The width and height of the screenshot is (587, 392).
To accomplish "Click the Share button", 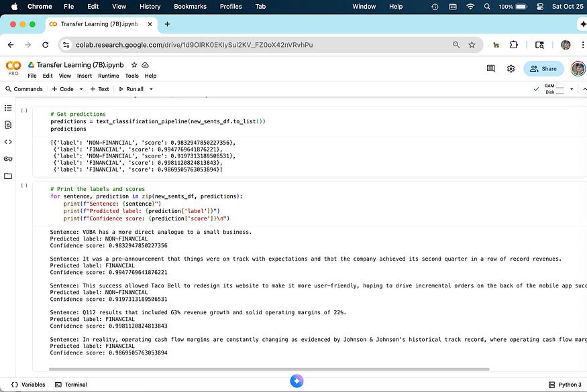I will tap(543, 68).
